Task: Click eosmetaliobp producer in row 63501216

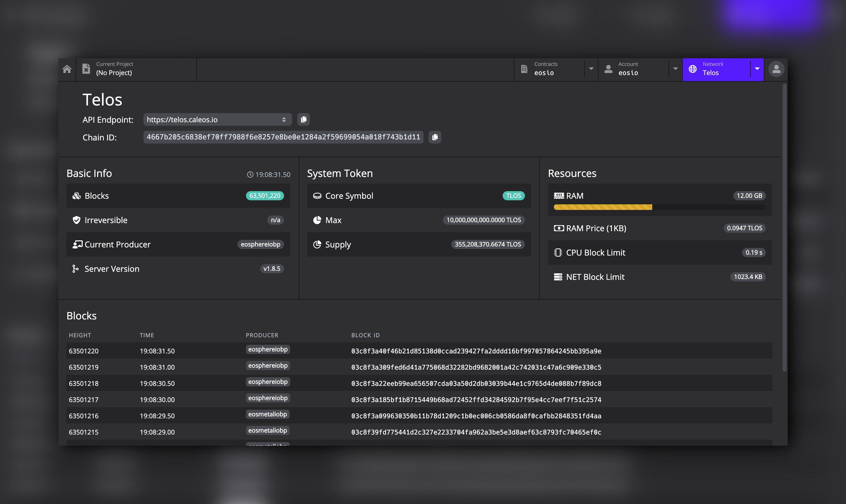Action: pos(268,414)
